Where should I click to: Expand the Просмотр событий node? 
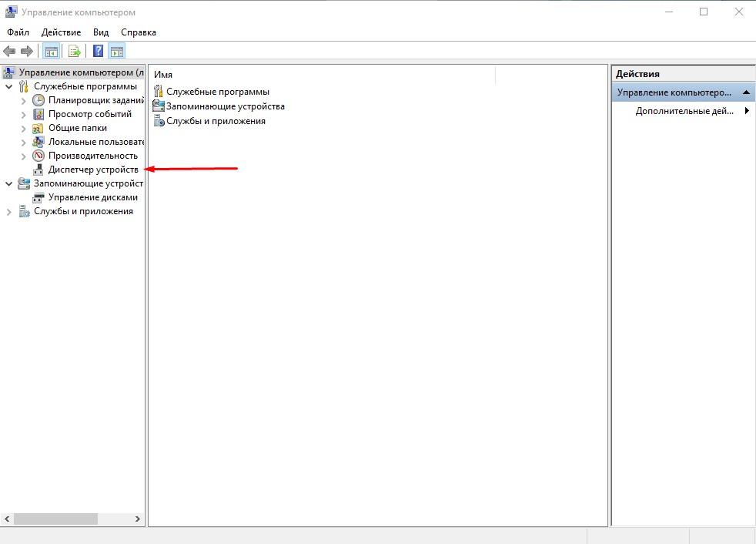(x=23, y=115)
